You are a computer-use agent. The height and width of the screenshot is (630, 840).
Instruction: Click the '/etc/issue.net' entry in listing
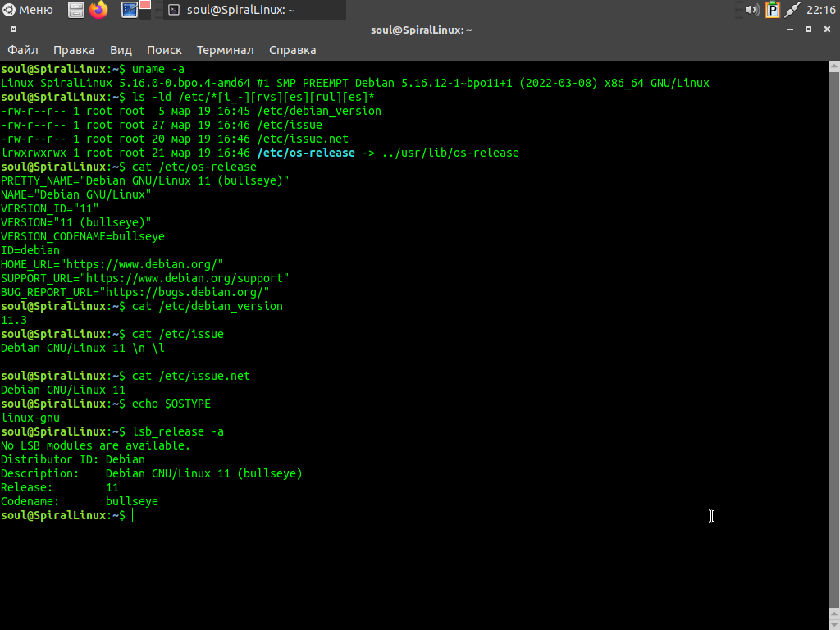[x=303, y=139]
